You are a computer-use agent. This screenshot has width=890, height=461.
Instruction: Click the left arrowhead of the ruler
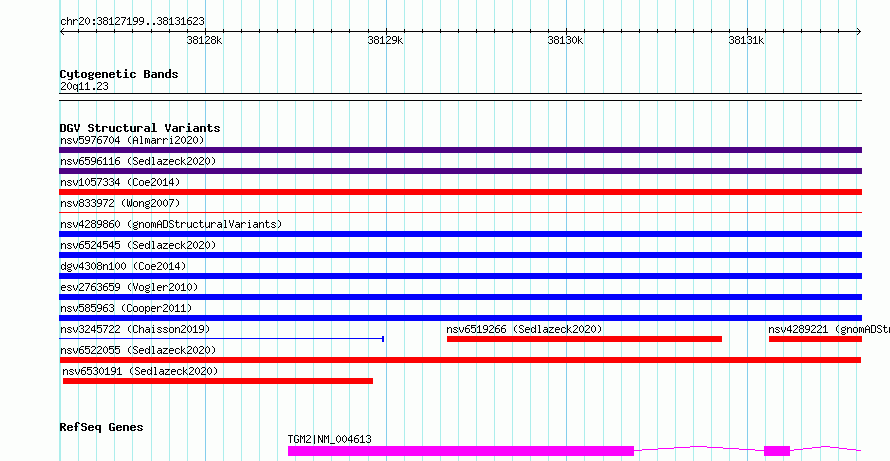click(x=62, y=31)
